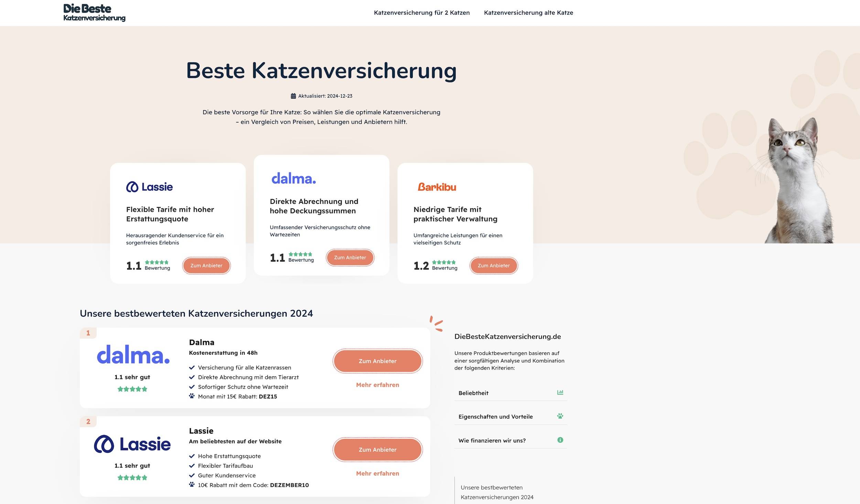The image size is (860, 504).
Task: Click the Lassie logo in top card
Action: 149,187
